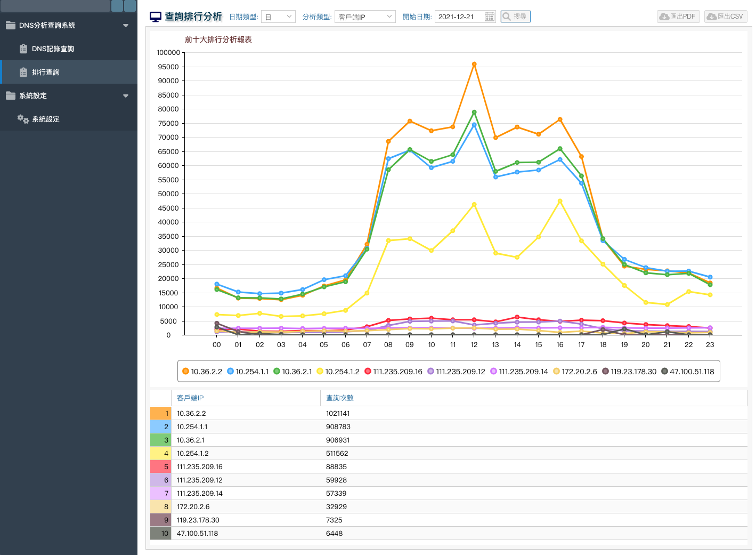The width and height of the screenshot is (756, 555).
Task: Toggle 47.100.51.118 series in legend
Action: [x=688, y=372]
